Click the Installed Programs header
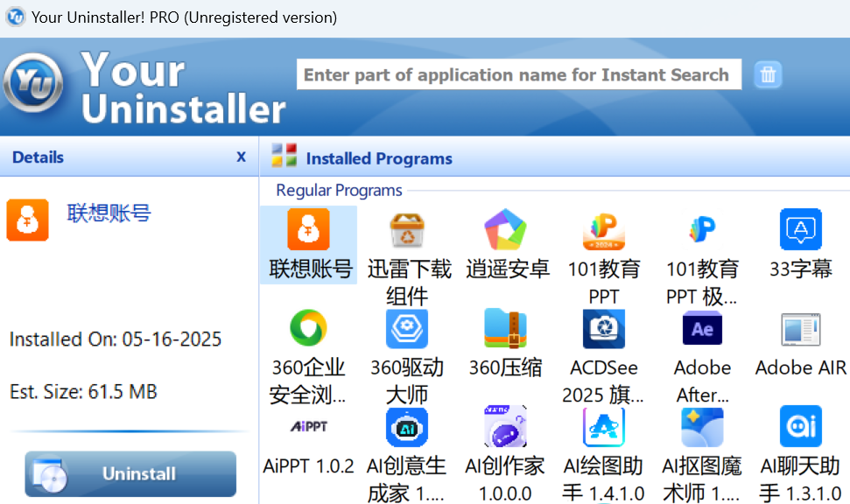Viewport: 850px width, 504px height. 379,158
